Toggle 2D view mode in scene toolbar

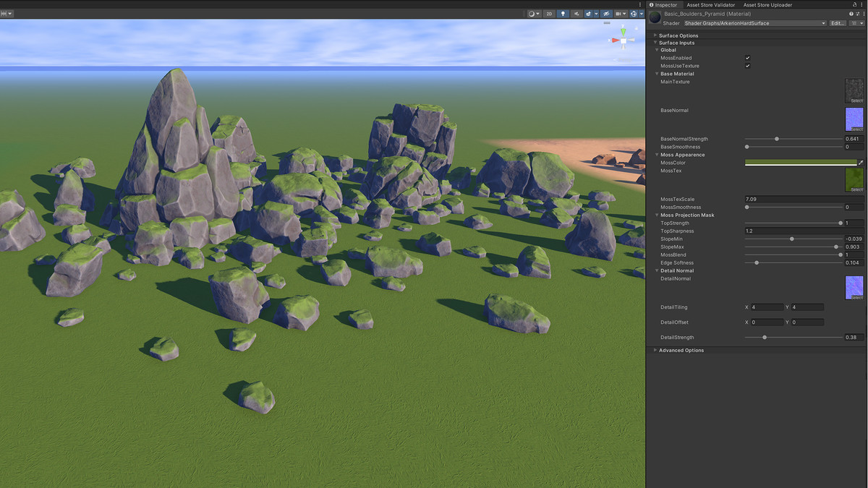550,14
